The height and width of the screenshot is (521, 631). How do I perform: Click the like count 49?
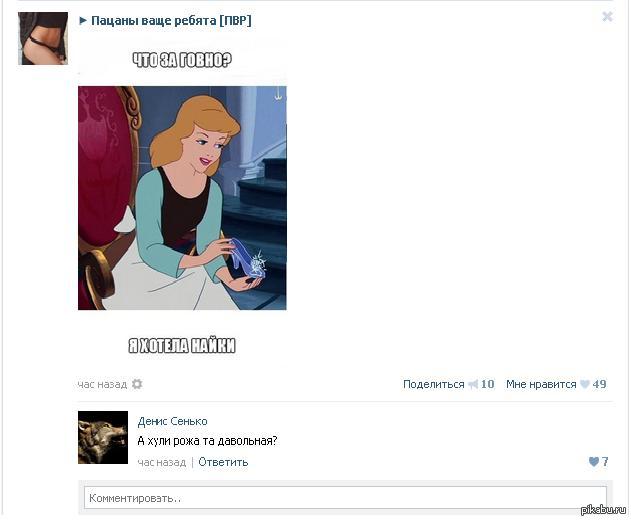pyautogui.click(x=599, y=384)
